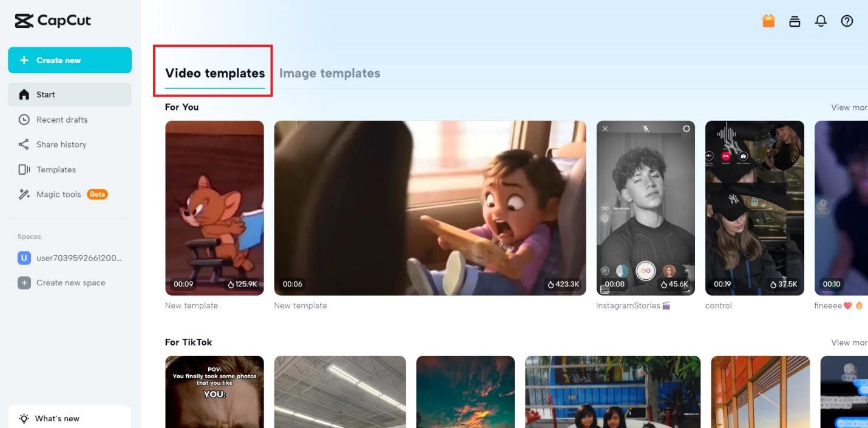Screen dimensions: 868x428
Task: Open the warehouse ceiling lights template
Action: pyautogui.click(x=340, y=392)
